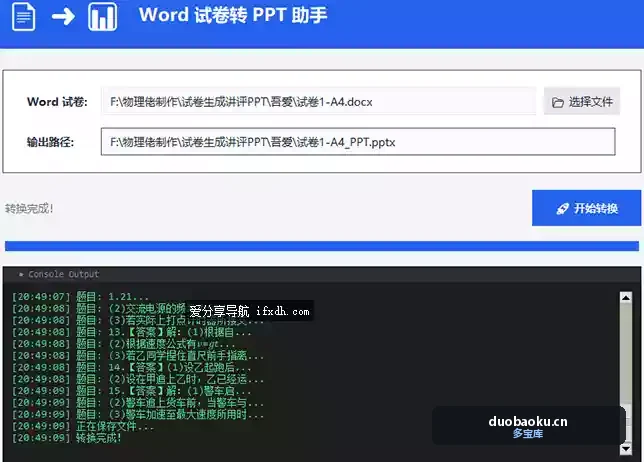Click log line 14.【答案】(1)设乙起跑后

(x=131, y=367)
